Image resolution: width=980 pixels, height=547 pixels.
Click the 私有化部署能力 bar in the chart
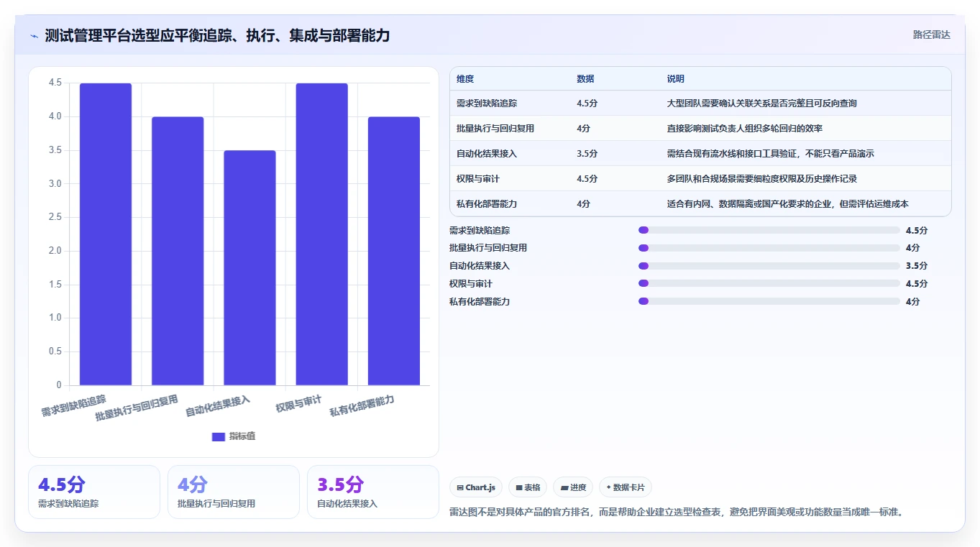(393, 251)
